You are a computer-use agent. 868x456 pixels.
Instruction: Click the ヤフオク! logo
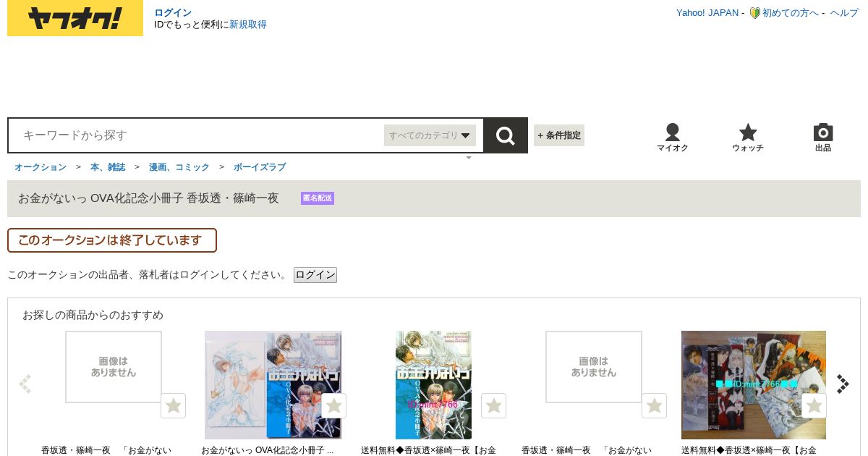pyautogui.click(x=75, y=18)
